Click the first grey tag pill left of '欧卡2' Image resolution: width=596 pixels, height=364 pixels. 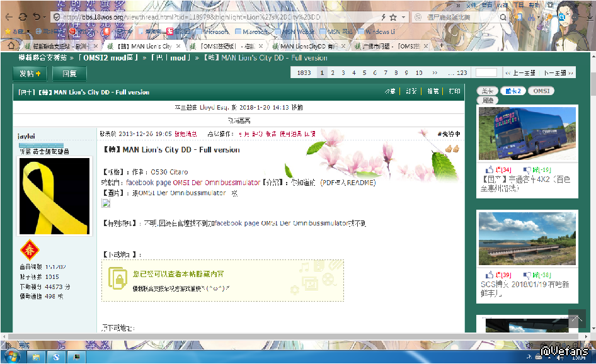tap(487, 91)
